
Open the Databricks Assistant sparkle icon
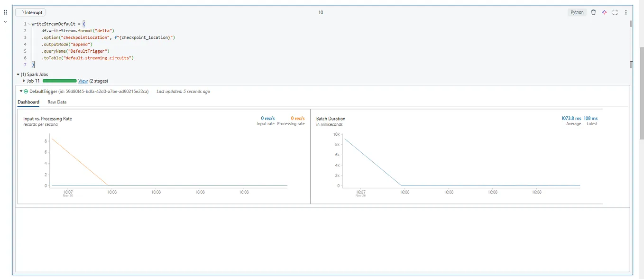tap(605, 12)
